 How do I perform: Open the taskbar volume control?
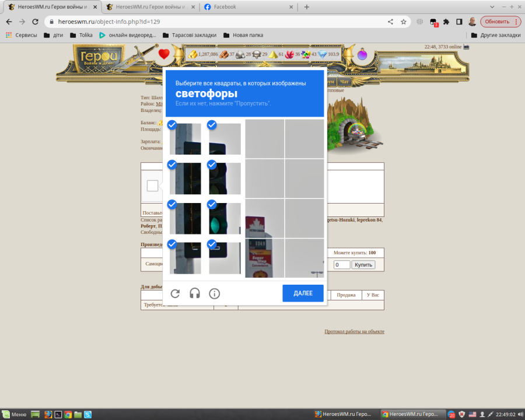point(521,414)
